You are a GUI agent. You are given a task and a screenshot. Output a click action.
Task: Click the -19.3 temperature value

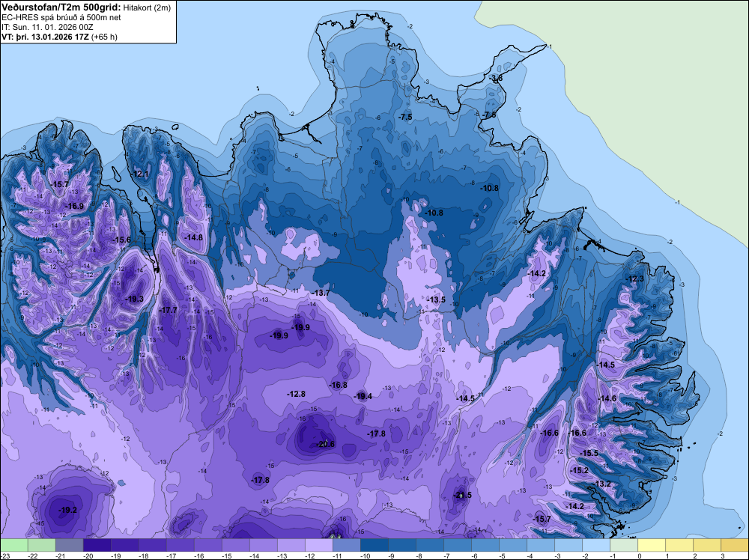tap(134, 299)
